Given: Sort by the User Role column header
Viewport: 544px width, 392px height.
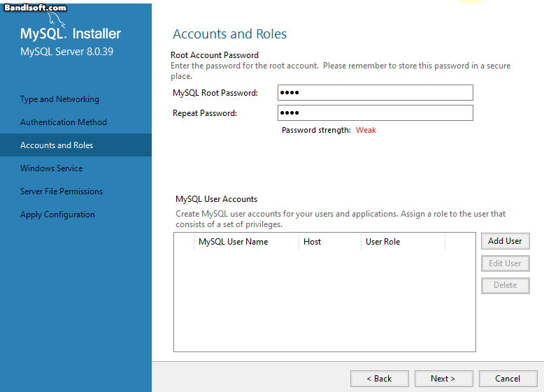Looking at the screenshot, I should pos(403,242).
